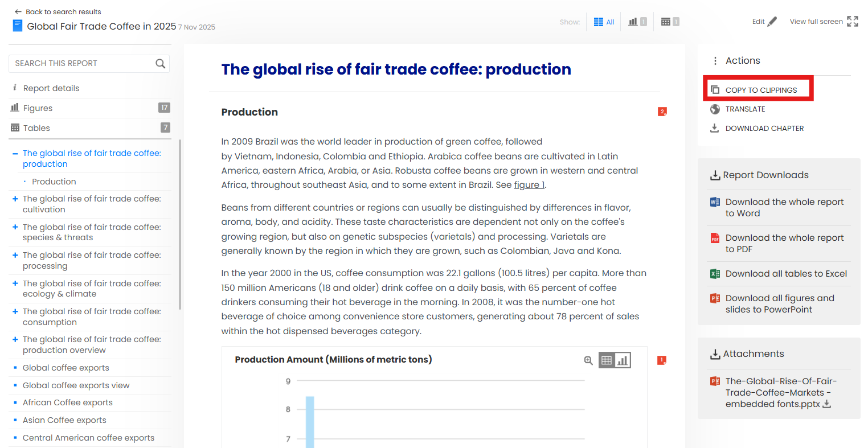Expand the species & threats chapter
Screen dimensions: 868x448
pos(15,227)
